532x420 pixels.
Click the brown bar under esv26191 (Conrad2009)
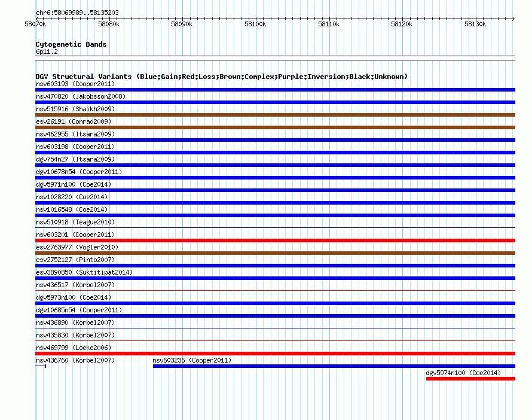coord(275,127)
